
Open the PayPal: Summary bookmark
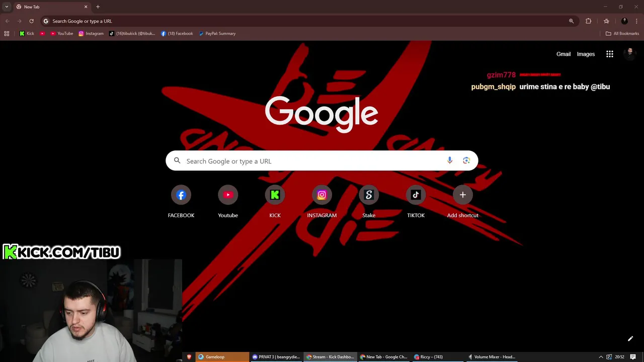[217, 34]
